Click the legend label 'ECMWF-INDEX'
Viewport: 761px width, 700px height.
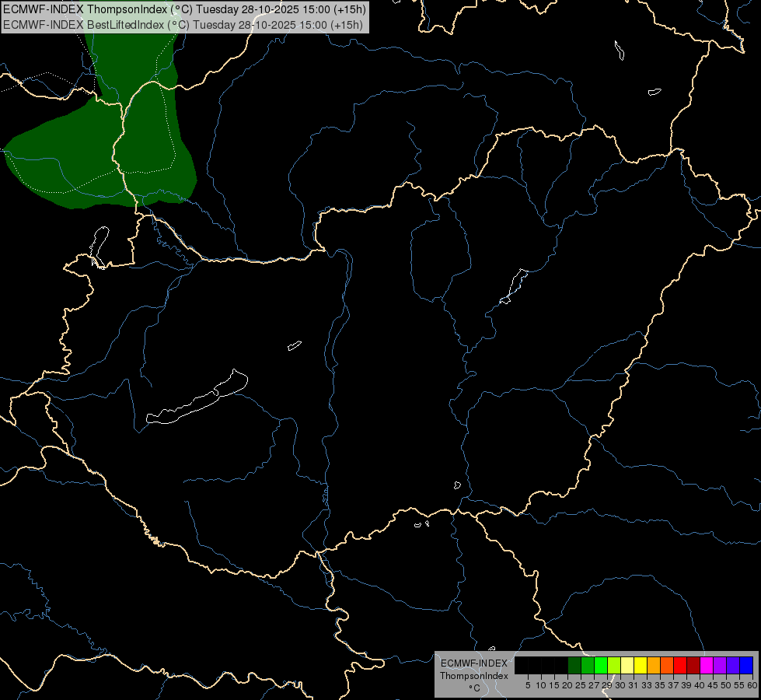pos(474,663)
